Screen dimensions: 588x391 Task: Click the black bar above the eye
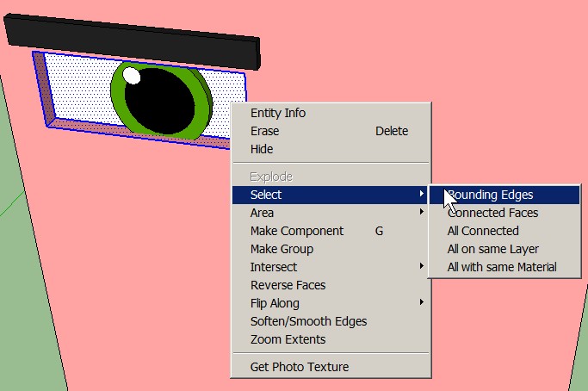click(129, 42)
